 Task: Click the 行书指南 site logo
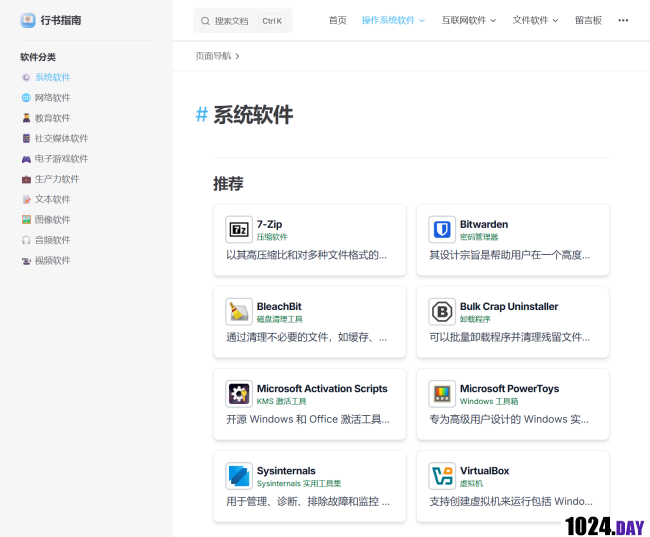pyautogui.click(x=28, y=20)
